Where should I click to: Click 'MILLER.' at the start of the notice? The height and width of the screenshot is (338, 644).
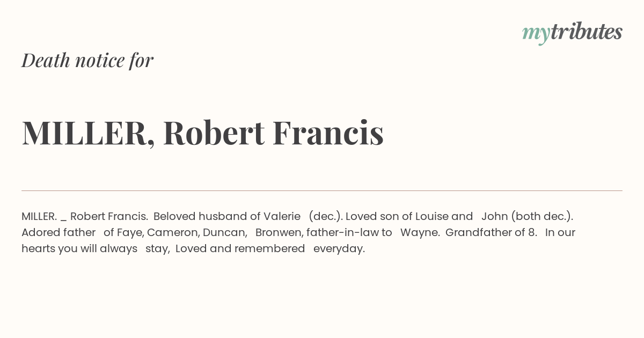coord(39,216)
